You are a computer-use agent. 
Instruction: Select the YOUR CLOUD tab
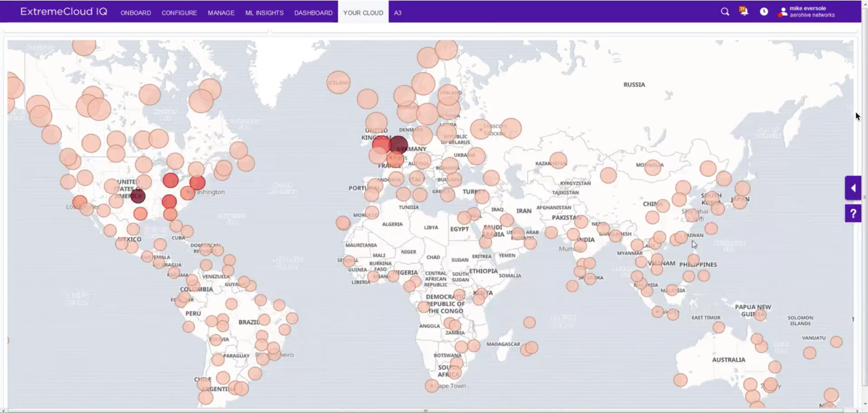click(363, 12)
